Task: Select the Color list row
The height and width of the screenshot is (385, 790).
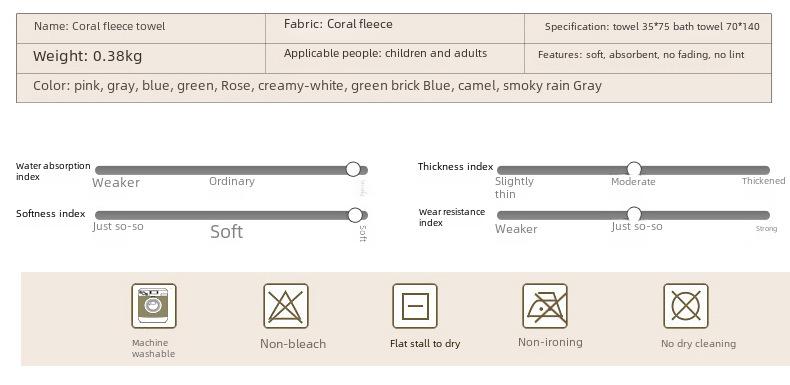Action: pyautogui.click(x=394, y=88)
